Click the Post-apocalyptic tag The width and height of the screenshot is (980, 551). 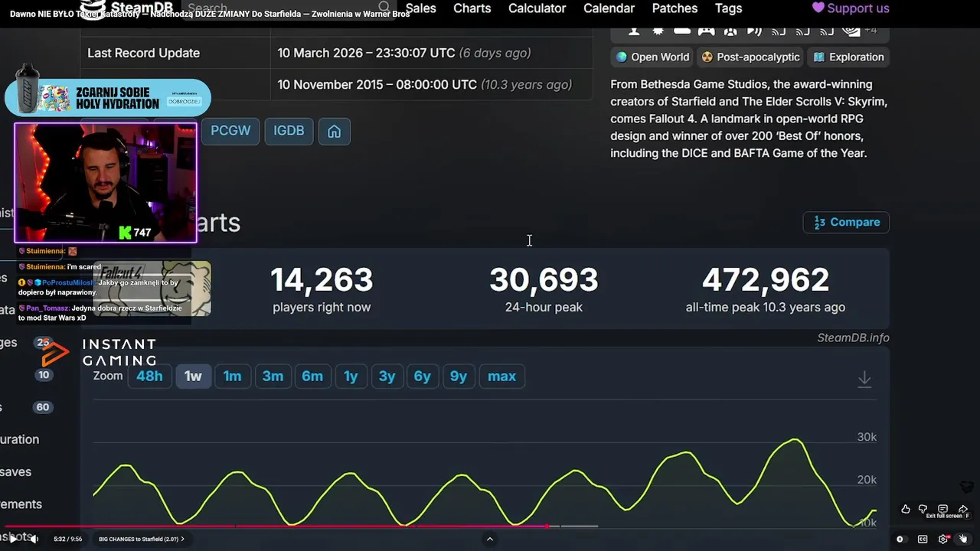pos(750,57)
